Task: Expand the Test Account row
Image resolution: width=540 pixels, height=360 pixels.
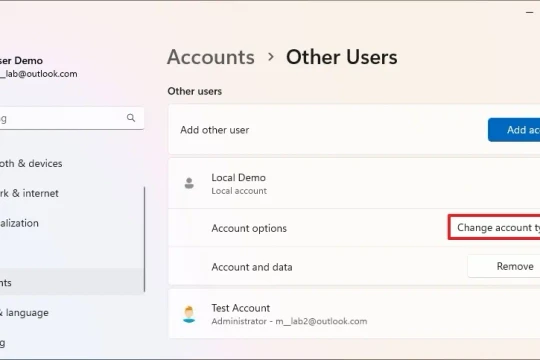Action: (354, 314)
